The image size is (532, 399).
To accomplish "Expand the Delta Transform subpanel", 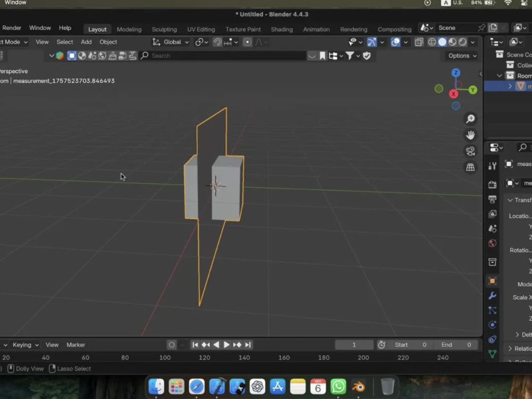I will (x=517, y=335).
